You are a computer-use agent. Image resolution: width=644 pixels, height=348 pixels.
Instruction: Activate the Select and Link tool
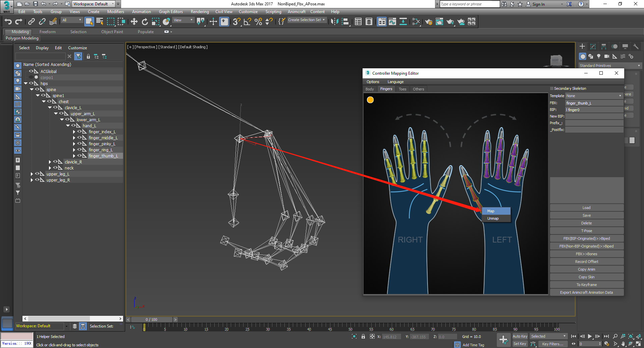pos(32,22)
